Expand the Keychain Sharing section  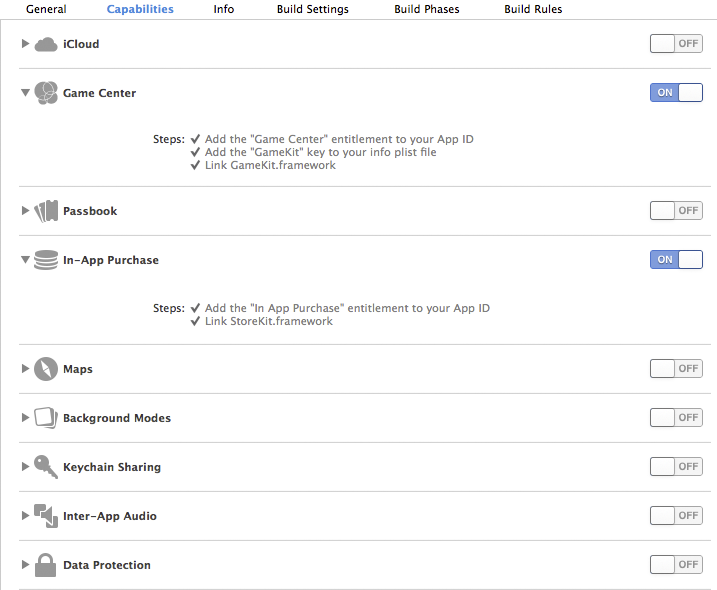(x=25, y=466)
